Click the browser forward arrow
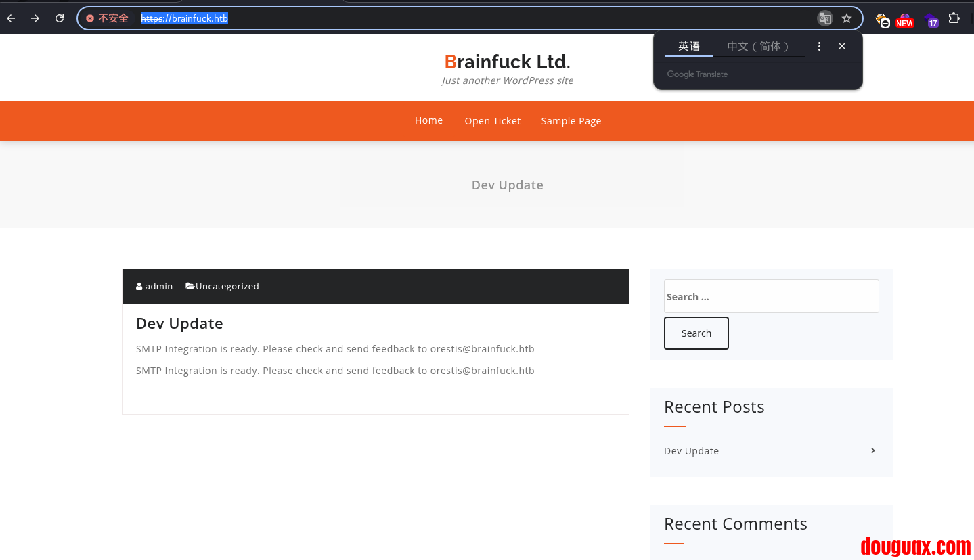Screen dimensions: 974x560 pos(35,18)
